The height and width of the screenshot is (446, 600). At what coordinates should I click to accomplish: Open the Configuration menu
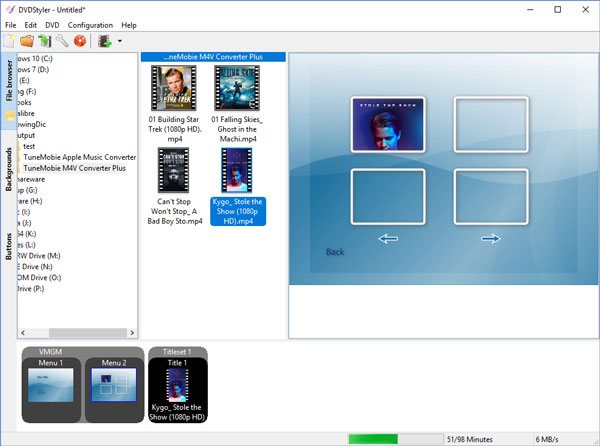click(x=90, y=25)
